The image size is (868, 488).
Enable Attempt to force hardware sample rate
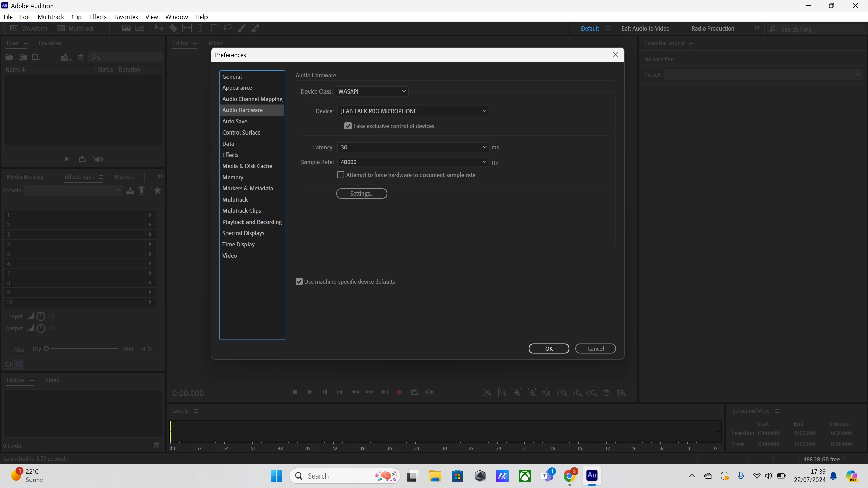tap(341, 175)
